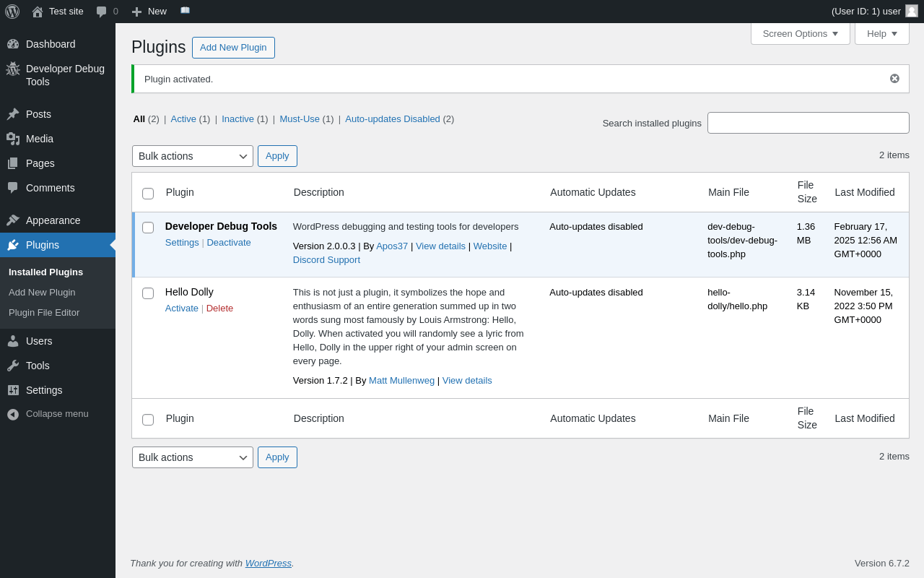Viewport: 924px width, 578px height.
Task: Open the top Bulk actions dropdown
Action: point(192,156)
